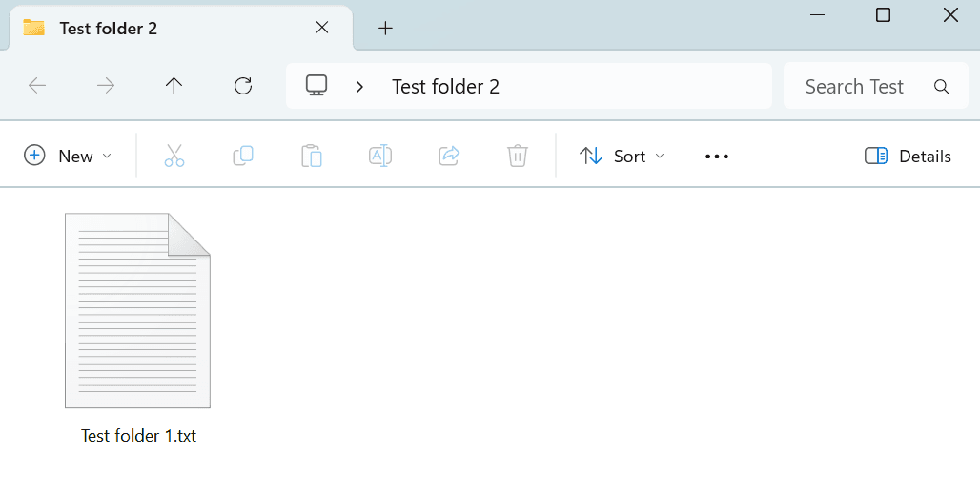The width and height of the screenshot is (980, 480).
Task: Click the Delete trash can icon
Action: click(x=518, y=156)
